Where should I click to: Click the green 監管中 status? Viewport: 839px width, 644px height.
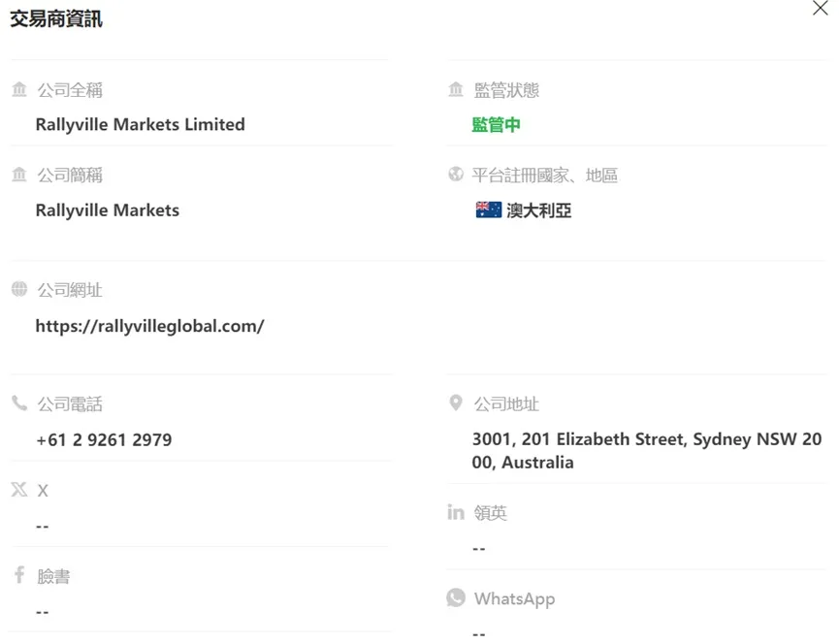pos(496,124)
